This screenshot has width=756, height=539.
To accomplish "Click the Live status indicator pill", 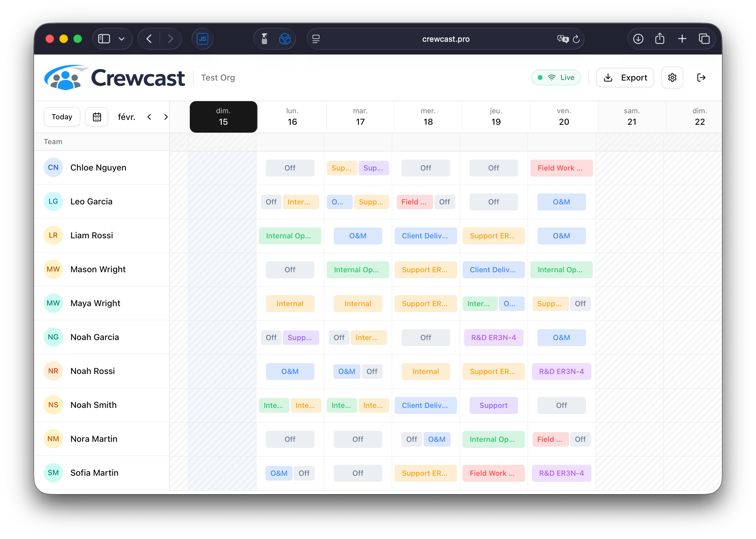I will coord(556,77).
